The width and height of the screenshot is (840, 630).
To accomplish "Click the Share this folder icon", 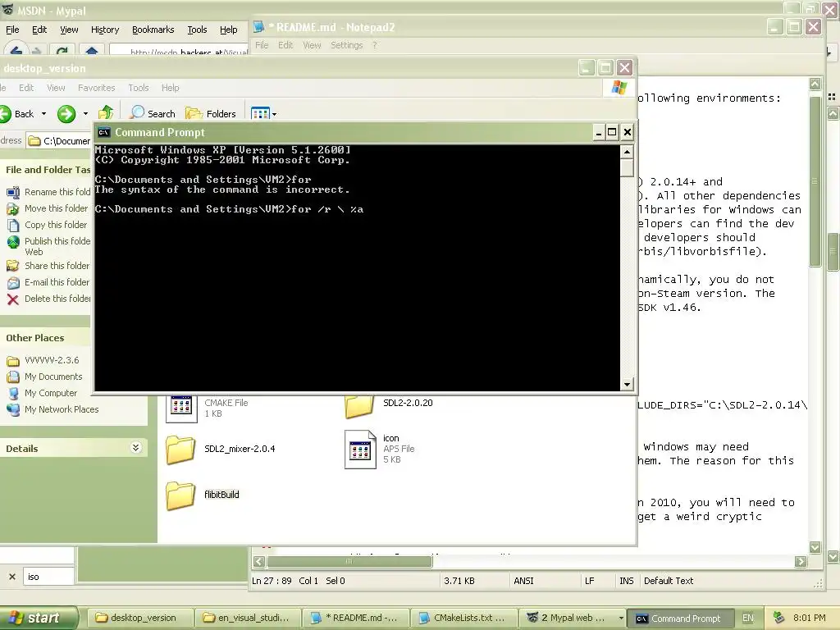I will [x=13, y=266].
